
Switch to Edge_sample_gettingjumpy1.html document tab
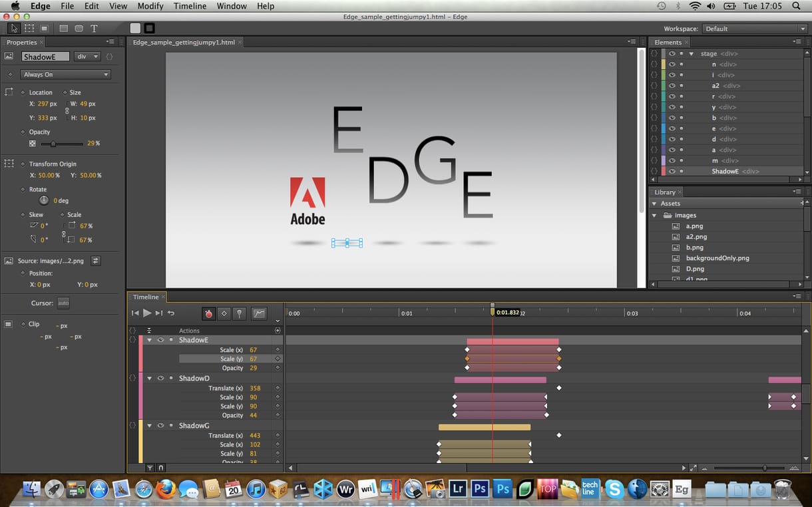coord(184,42)
